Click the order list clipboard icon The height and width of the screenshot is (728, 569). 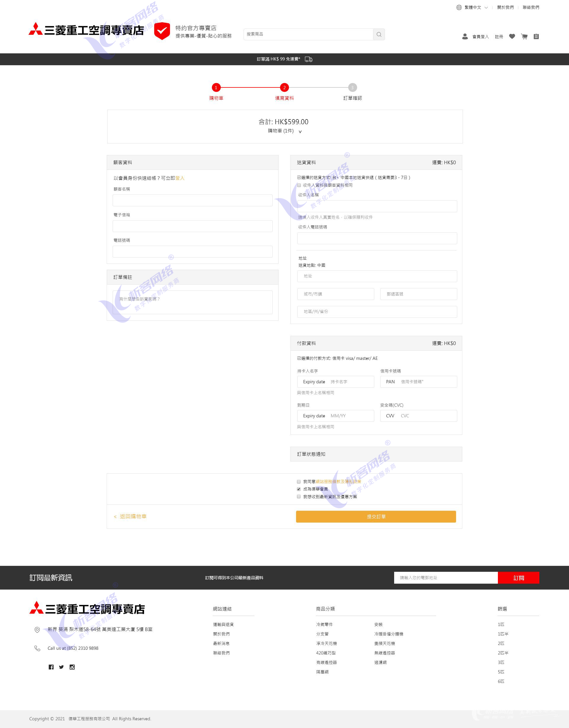pos(536,36)
